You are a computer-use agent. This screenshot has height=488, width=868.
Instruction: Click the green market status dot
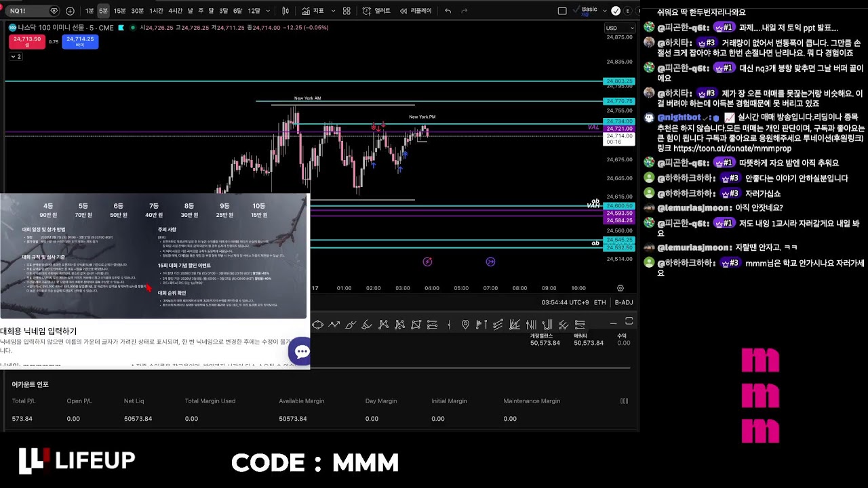[x=132, y=28]
